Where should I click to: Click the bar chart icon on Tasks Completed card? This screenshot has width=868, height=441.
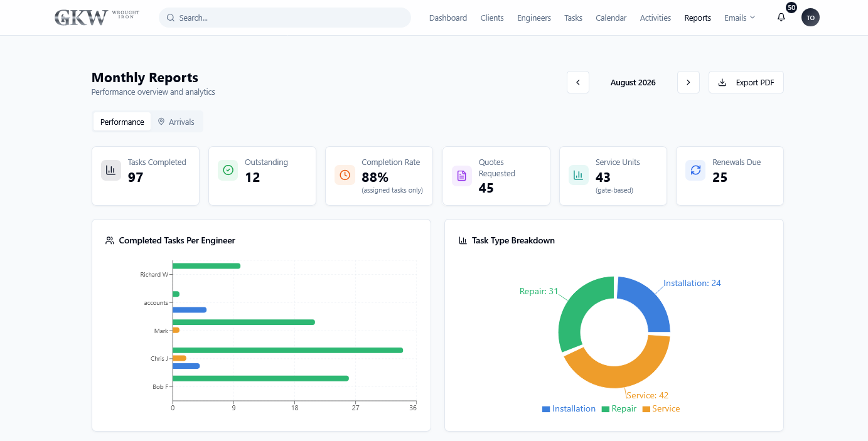[x=111, y=170]
